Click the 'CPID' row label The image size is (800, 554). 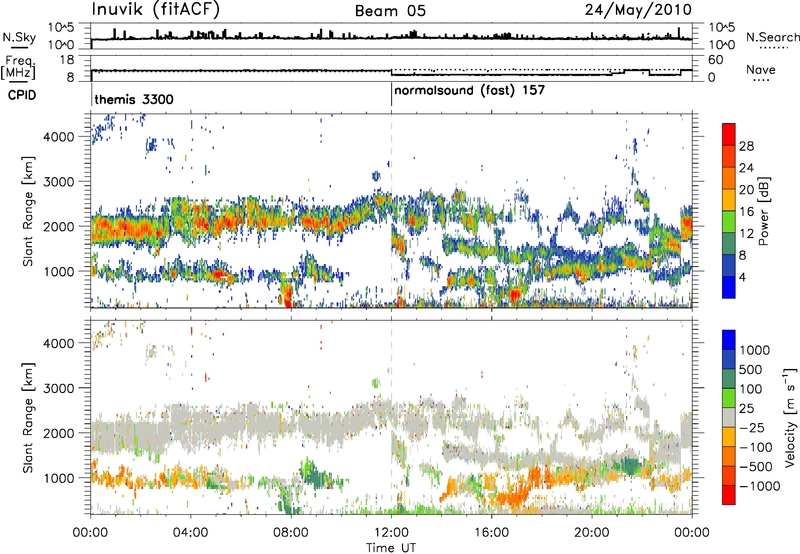22,95
